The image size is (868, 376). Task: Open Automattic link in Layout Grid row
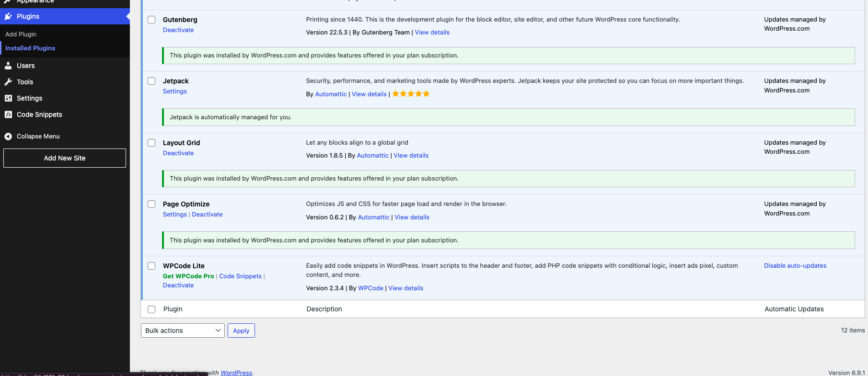(x=373, y=156)
